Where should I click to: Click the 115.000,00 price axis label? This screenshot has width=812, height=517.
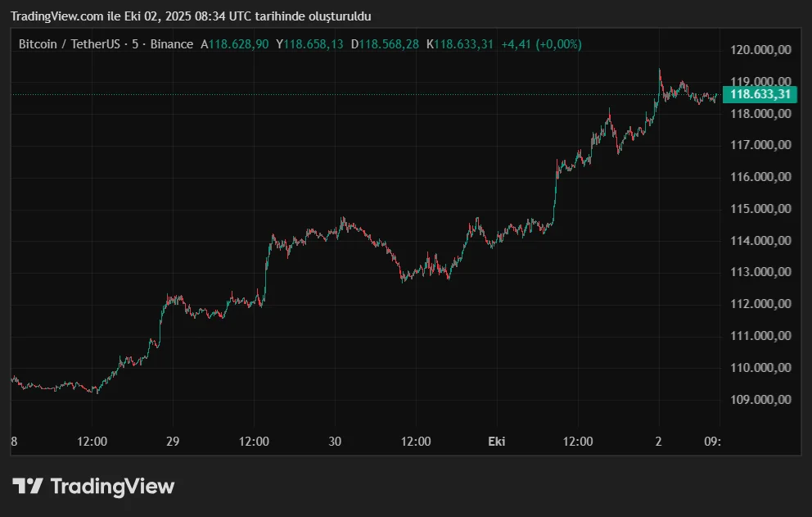760,208
